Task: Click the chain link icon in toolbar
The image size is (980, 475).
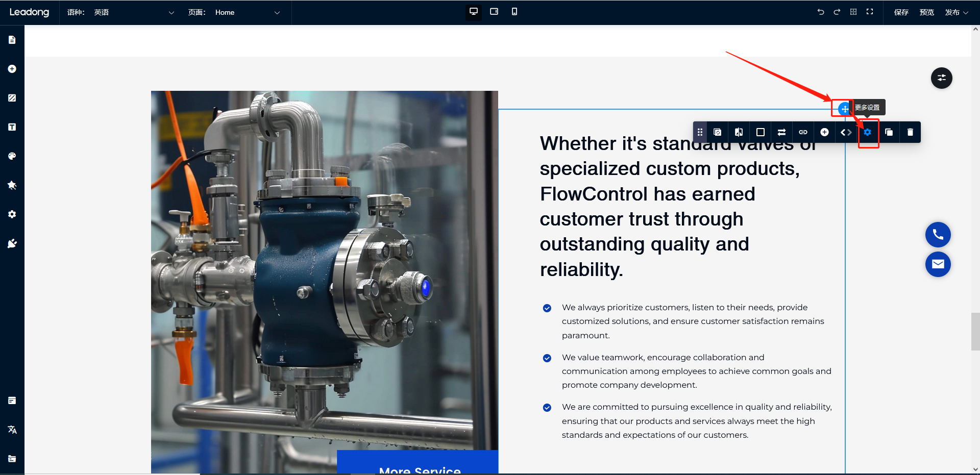Action: 803,132
